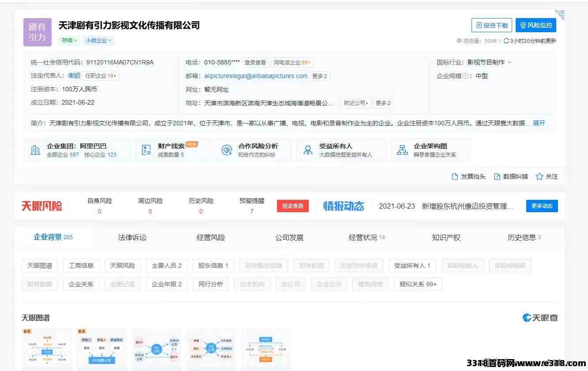Expand 同电话企业 99+ list

(x=292, y=63)
